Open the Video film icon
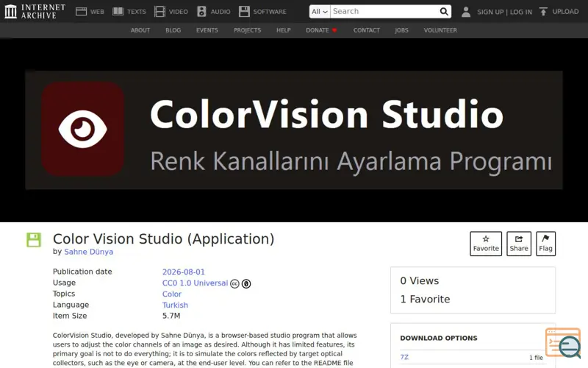The width and height of the screenshot is (588, 368). (x=159, y=12)
